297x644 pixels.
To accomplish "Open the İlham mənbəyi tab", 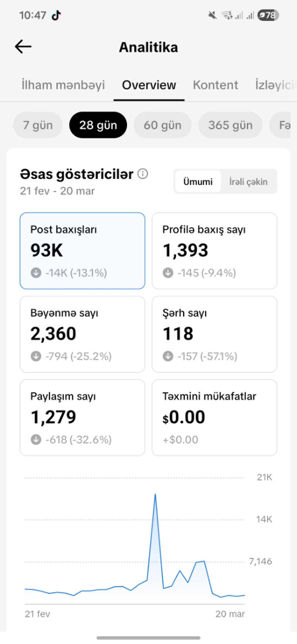I will (x=63, y=85).
